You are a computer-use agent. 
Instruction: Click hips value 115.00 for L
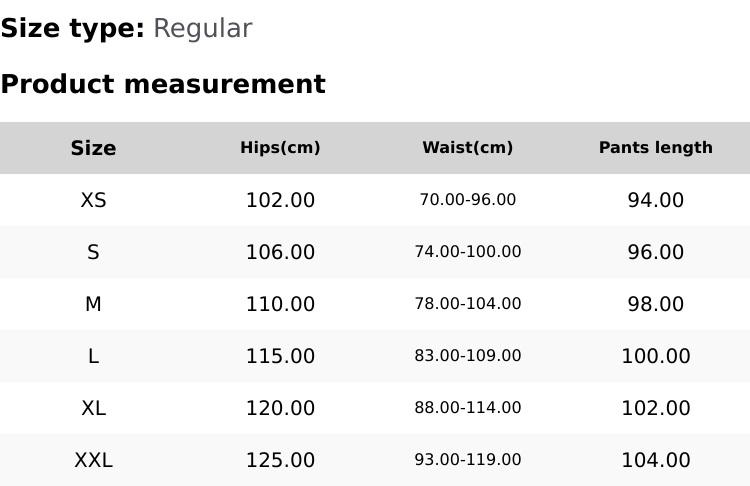(280, 356)
